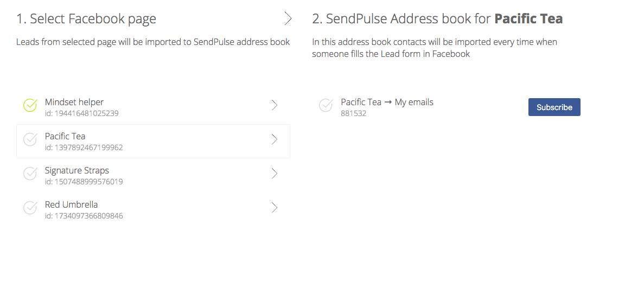
Task: Expand the Red Umbrella row arrow
Action: click(275, 208)
